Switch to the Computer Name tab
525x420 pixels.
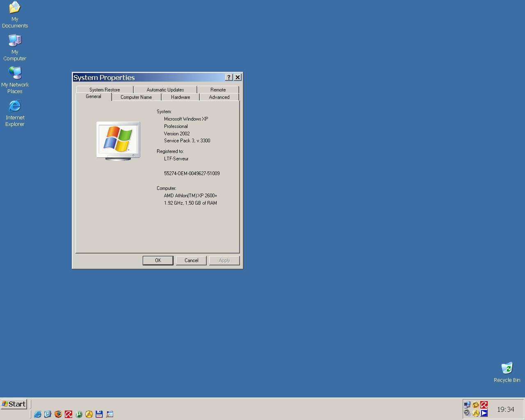point(136,97)
